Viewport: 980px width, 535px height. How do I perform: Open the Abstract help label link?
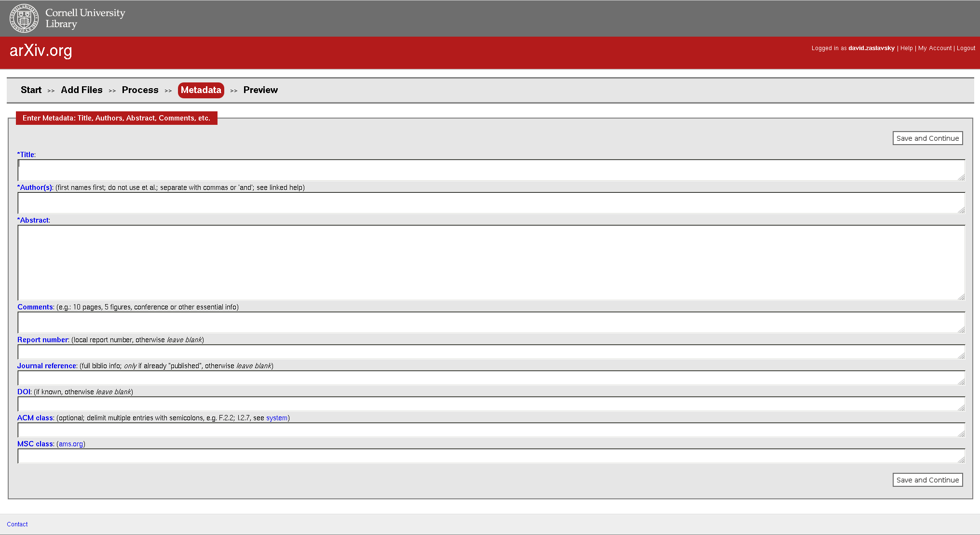(34, 220)
